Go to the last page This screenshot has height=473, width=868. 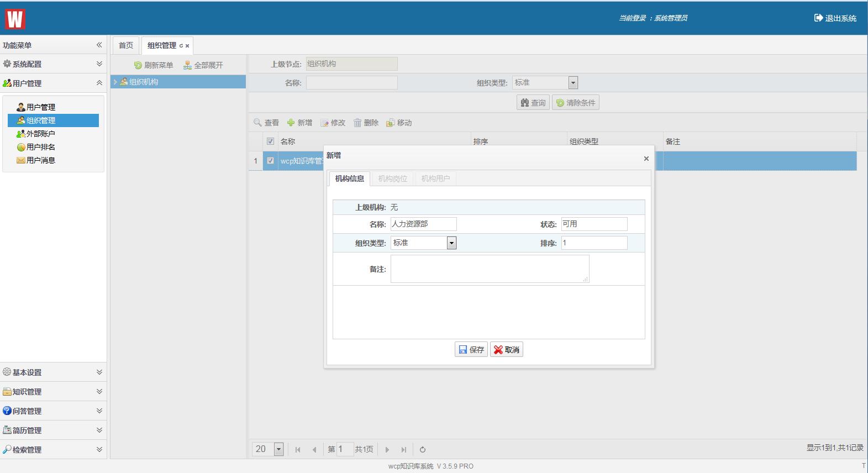click(404, 450)
